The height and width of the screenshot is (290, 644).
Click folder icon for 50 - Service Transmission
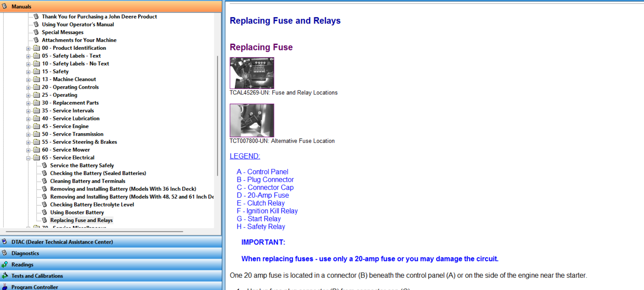tap(37, 134)
